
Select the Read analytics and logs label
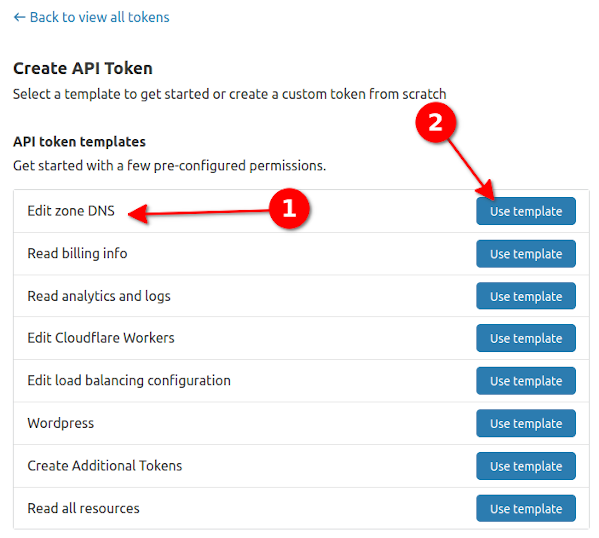coord(99,296)
